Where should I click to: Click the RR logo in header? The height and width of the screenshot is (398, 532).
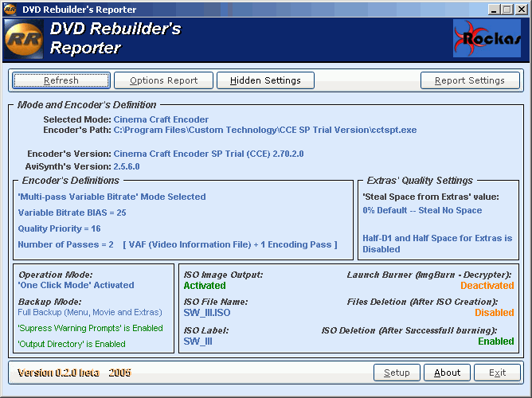pyautogui.click(x=24, y=39)
